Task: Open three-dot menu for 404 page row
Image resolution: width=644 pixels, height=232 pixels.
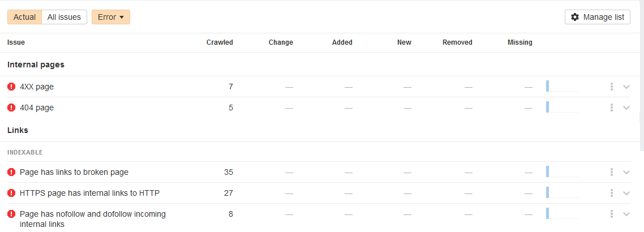Action: click(612, 108)
